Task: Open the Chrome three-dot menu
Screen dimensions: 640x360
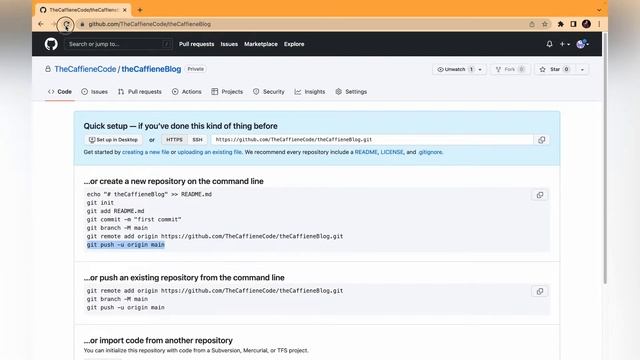Action: tap(599, 24)
